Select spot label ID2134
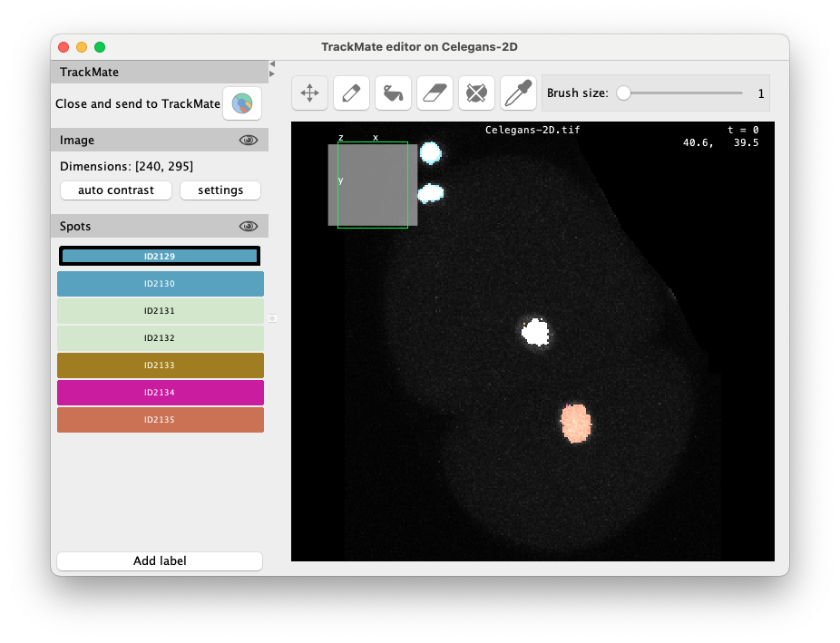Viewport: 840px width, 643px height. coord(161,393)
